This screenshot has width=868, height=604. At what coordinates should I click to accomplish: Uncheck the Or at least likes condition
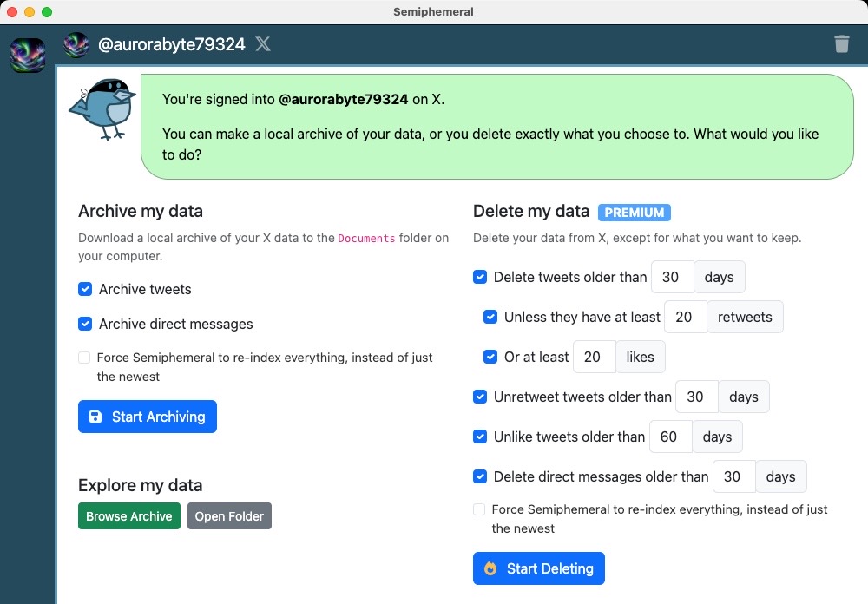(x=490, y=357)
